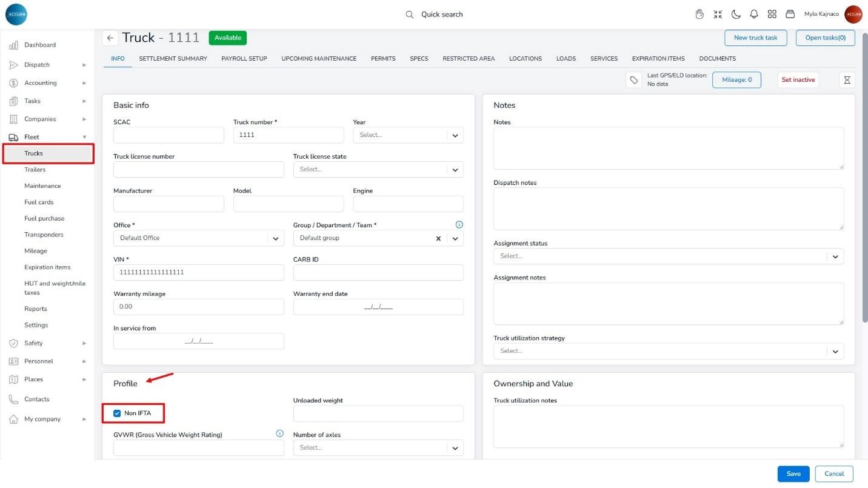Open the Year dropdown
Image resolution: width=868 pixels, height=488 pixels.
(455, 135)
